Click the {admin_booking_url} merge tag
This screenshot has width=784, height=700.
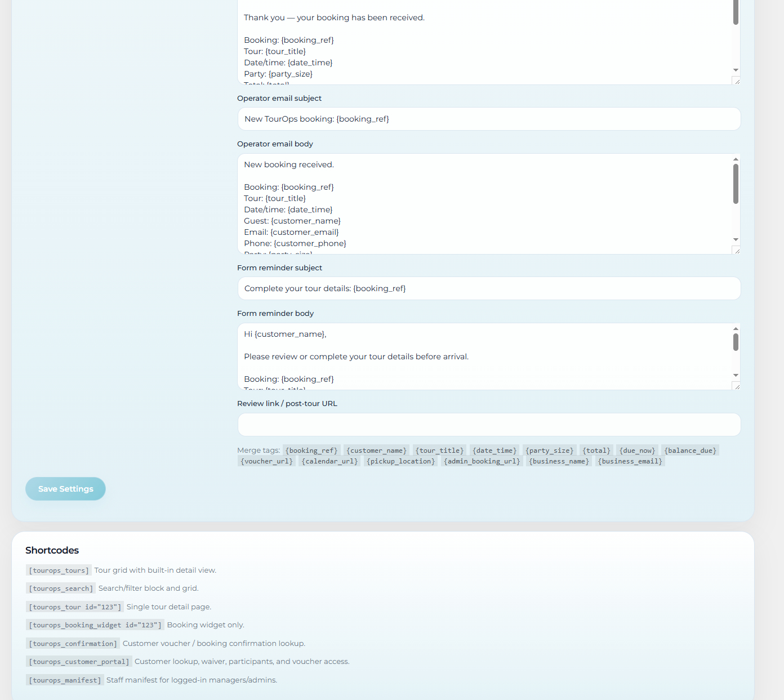[482, 461]
